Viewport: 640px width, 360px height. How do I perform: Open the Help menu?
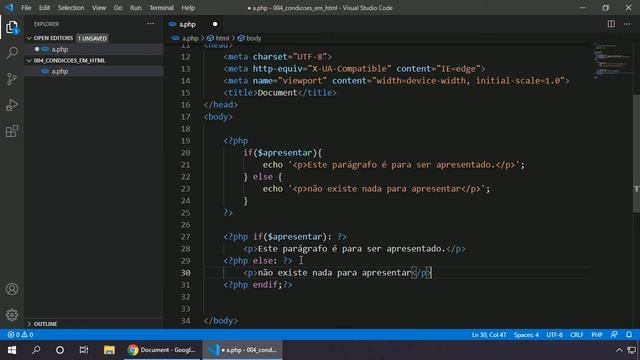pos(188,7)
